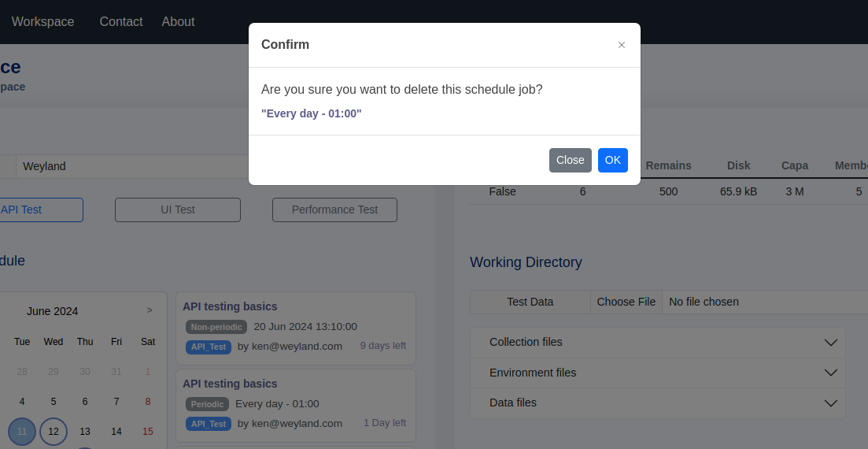This screenshot has height=449, width=868.
Task: Expand the Collection files section
Action: tap(658, 343)
